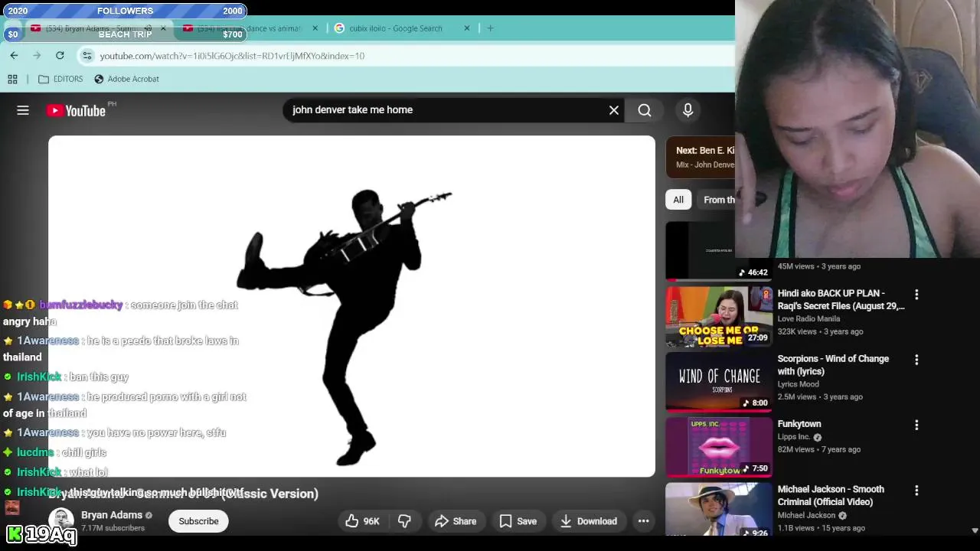Start voice search with microphone icon
Screen dimensions: 980x551
click(x=688, y=110)
